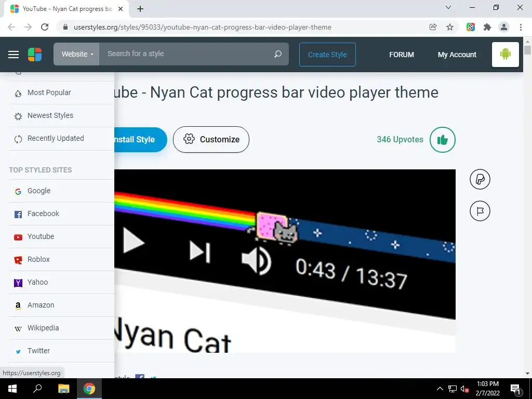
Task: Select Newest Styles in sidebar
Action: point(61,116)
